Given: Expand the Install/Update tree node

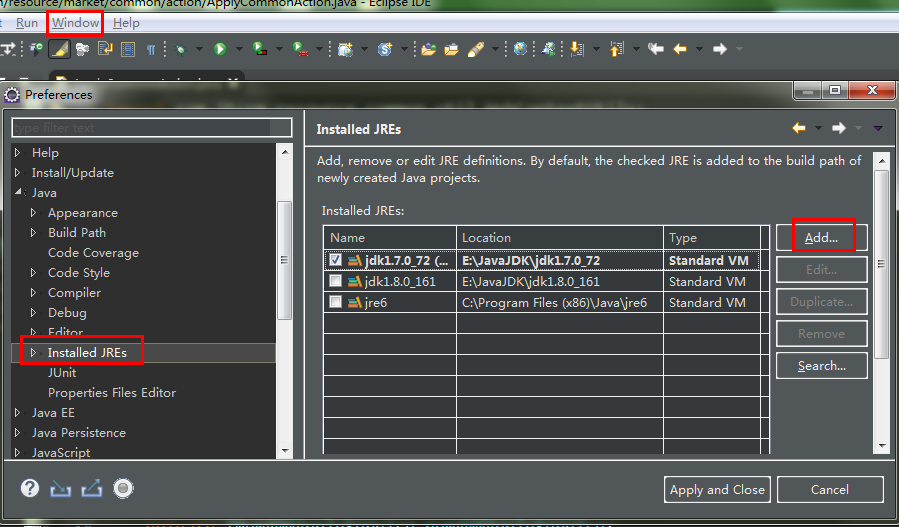Looking at the screenshot, I should (18, 173).
